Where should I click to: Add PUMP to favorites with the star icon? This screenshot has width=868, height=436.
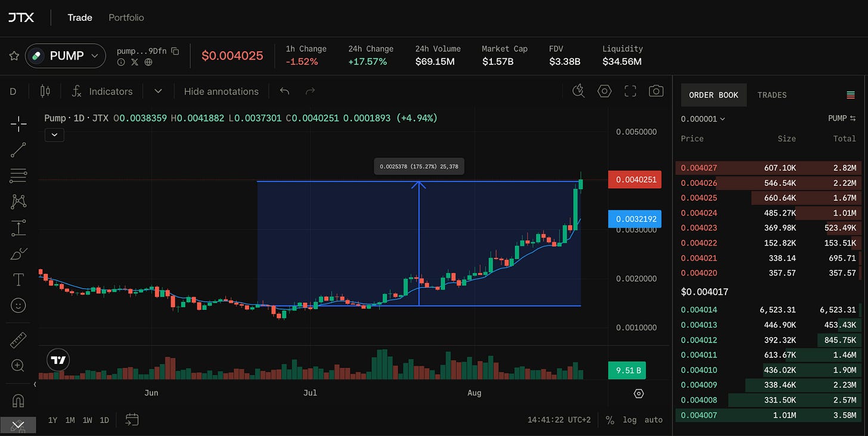click(x=14, y=56)
